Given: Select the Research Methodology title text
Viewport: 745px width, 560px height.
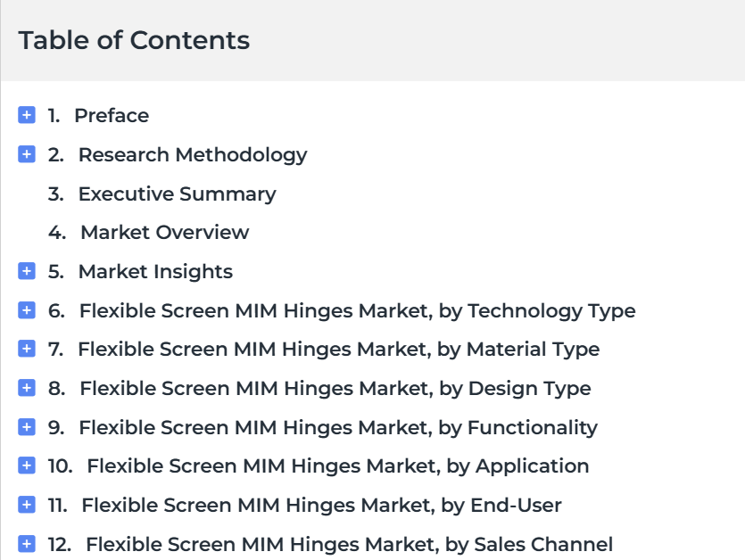Looking at the screenshot, I should [x=193, y=155].
